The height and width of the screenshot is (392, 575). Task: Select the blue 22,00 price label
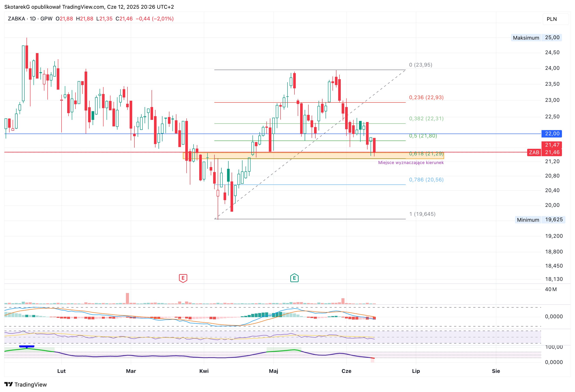(552, 134)
